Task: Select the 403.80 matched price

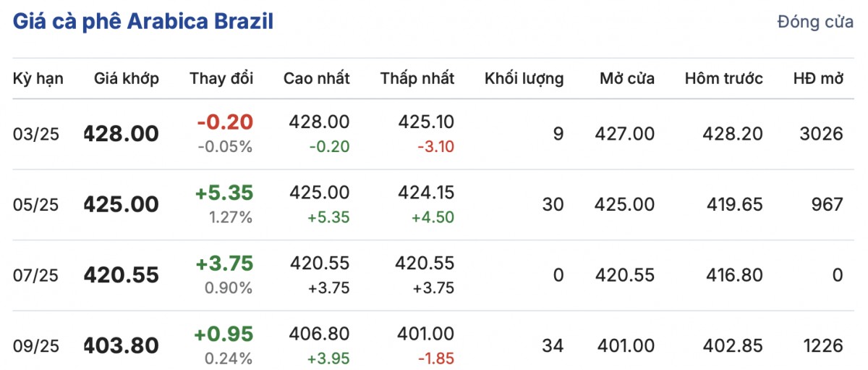Action: [x=122, y=346]
